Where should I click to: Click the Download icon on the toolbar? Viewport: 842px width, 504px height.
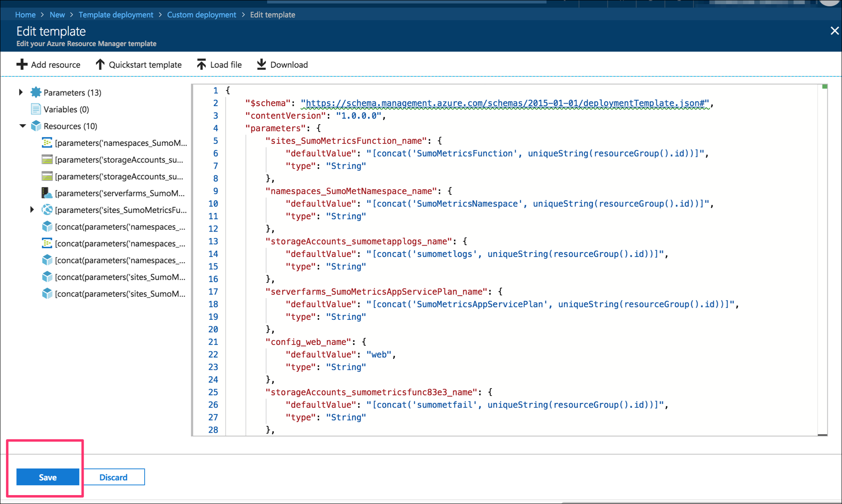262,64
